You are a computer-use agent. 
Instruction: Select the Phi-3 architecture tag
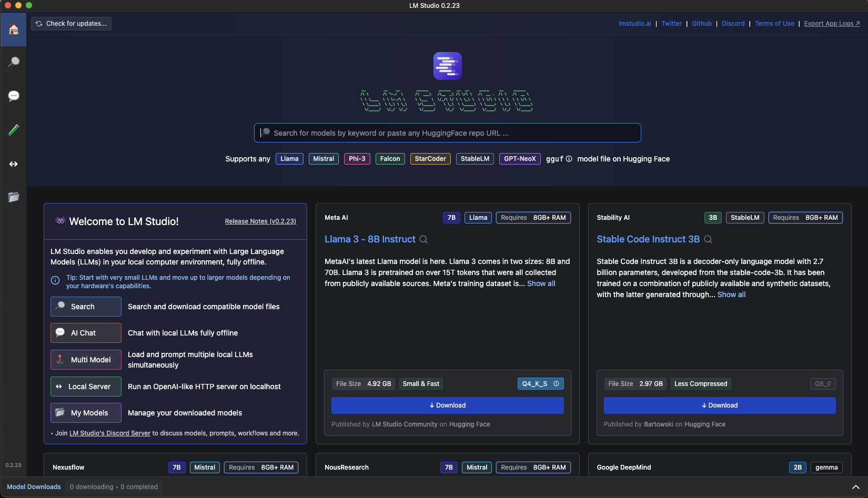pos(357,159)
